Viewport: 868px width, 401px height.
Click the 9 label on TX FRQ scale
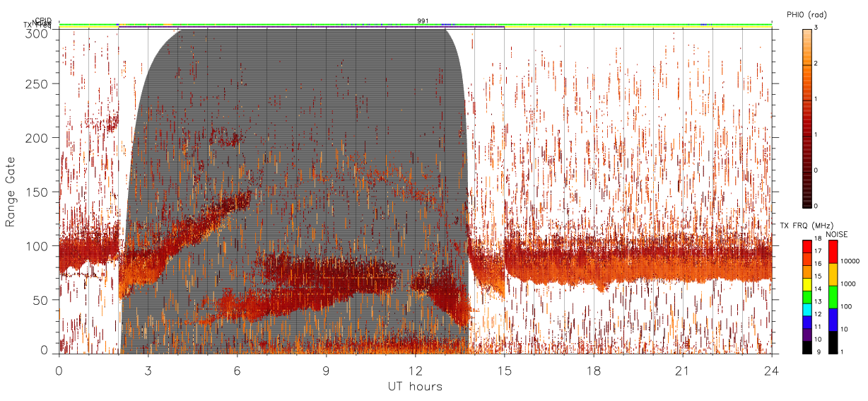click(x=817, y=351)
